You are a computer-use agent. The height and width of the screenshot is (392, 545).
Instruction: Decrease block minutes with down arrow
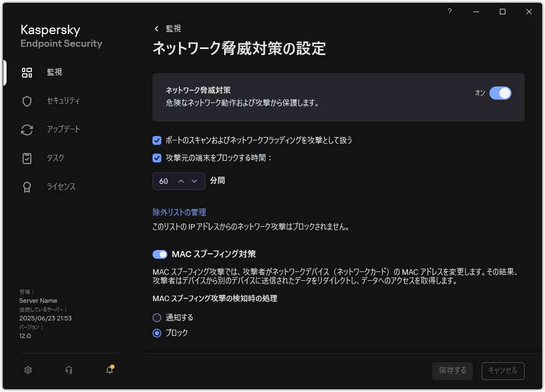click(x=194, y=181)
